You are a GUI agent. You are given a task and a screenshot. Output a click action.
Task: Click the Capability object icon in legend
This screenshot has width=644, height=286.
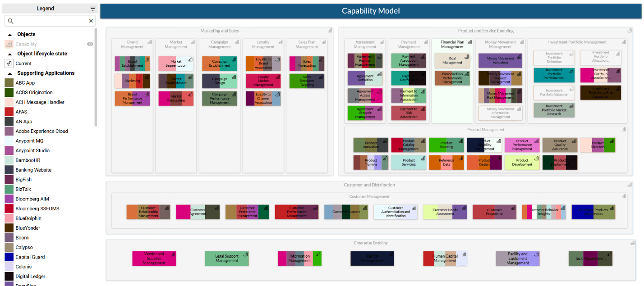click(x=9, y=44)
